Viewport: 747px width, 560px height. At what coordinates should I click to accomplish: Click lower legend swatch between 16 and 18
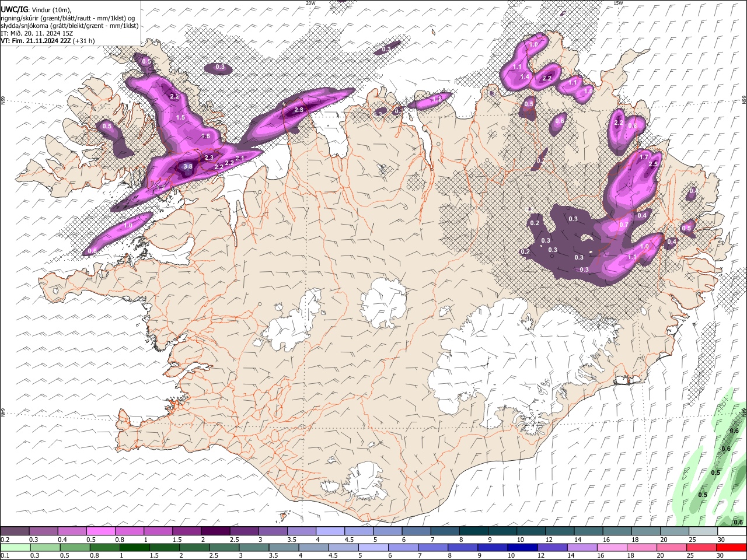click(613, 547)
